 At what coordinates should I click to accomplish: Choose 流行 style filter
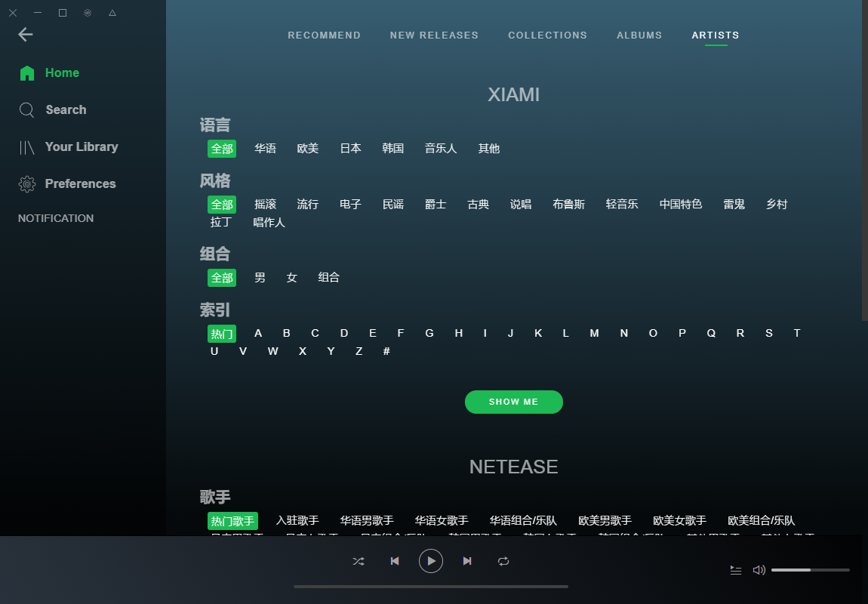point(308,205)
